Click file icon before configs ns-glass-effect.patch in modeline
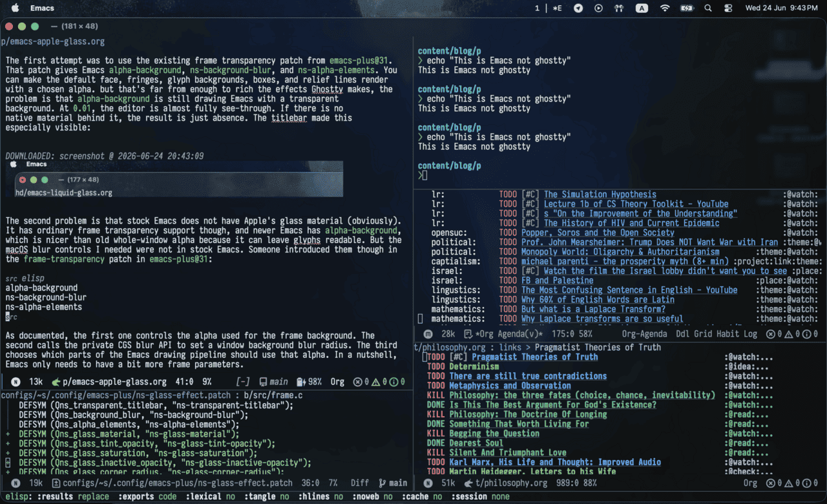Image resolution: width=827 pixels, height=504 pixels. [56, 483]
